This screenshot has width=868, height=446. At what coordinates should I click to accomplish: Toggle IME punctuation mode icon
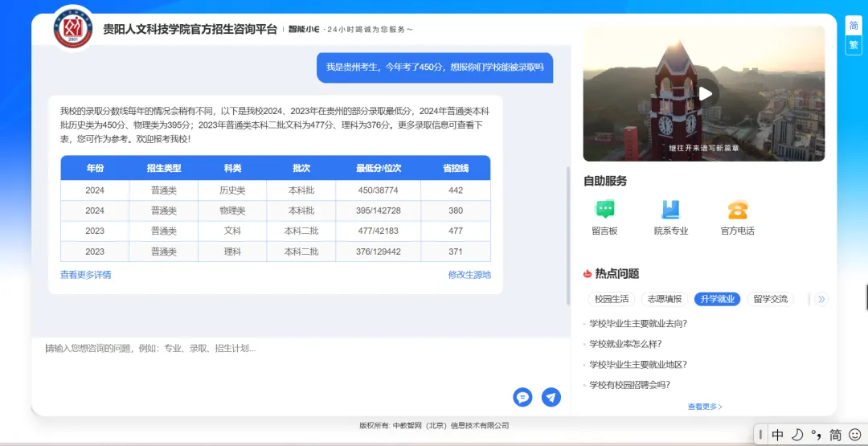pos(816,436)
